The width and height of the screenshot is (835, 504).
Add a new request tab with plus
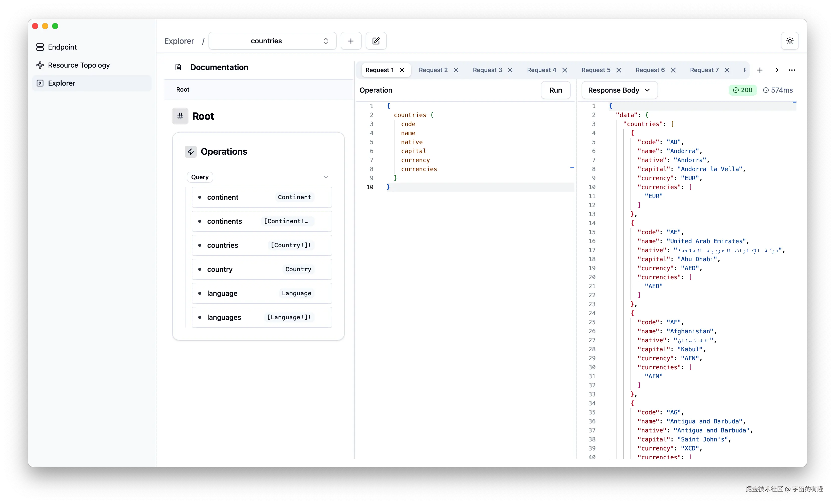[760, 70]
